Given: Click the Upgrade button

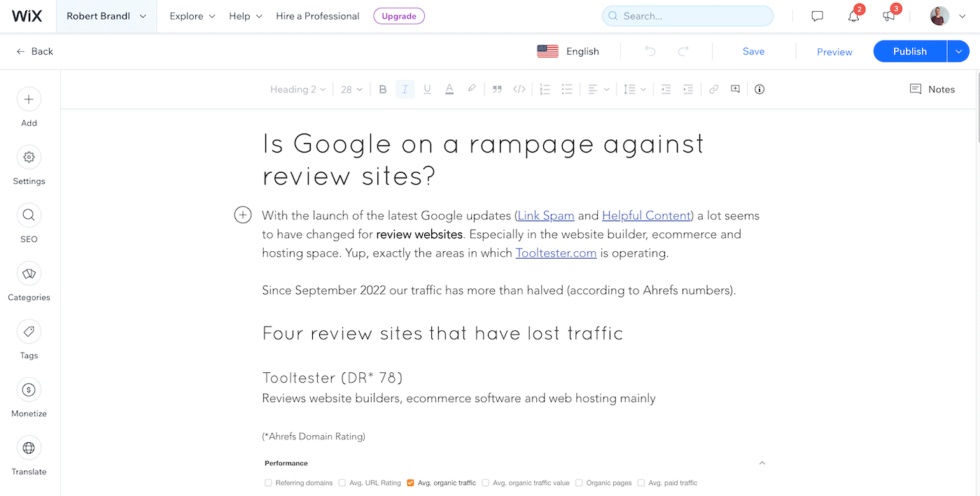Looking at the screenshot, I should click(399, 16).
